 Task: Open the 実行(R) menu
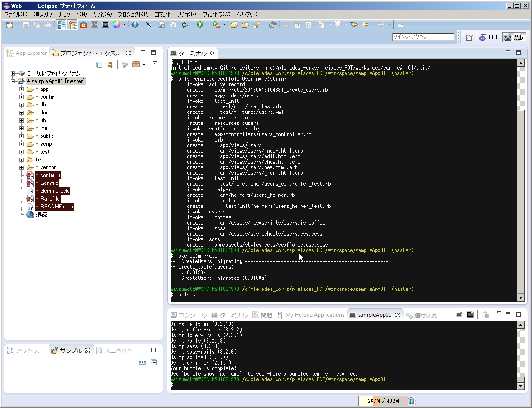click(x=187, y=14)
